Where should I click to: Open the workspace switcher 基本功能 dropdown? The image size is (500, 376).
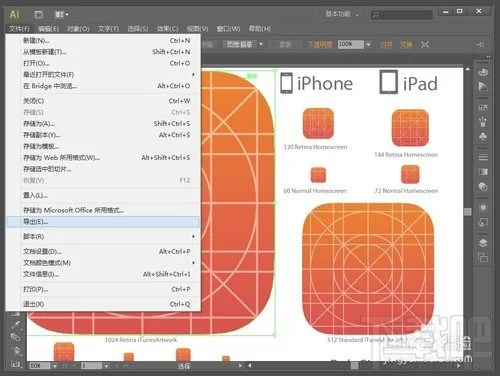(342, 14)
